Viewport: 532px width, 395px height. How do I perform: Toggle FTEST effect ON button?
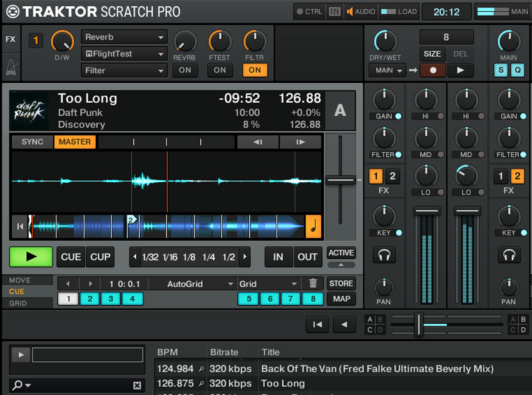(x=220, y=70)
